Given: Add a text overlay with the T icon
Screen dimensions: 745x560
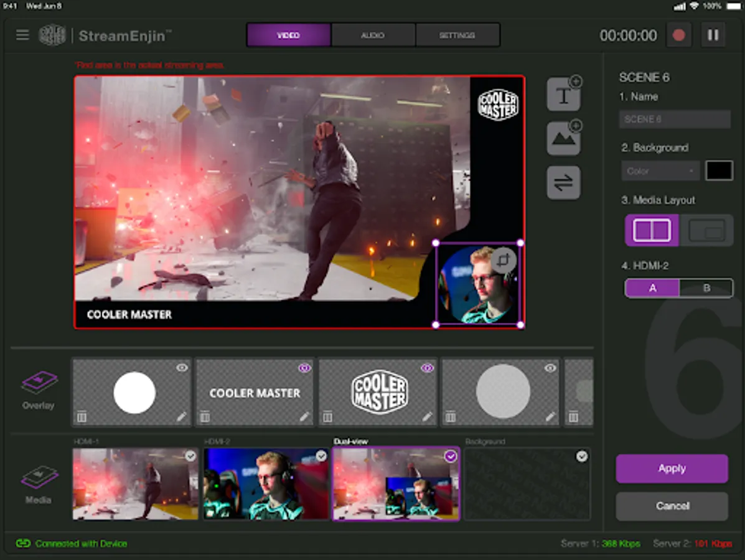Looking at the screenshot, I should [x=563, y=93].
